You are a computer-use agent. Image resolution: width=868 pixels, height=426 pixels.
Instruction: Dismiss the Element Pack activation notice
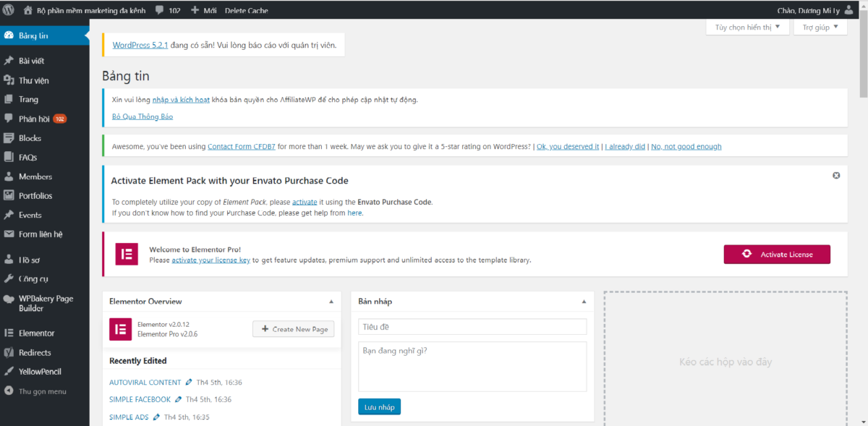(x=836, y=176)
